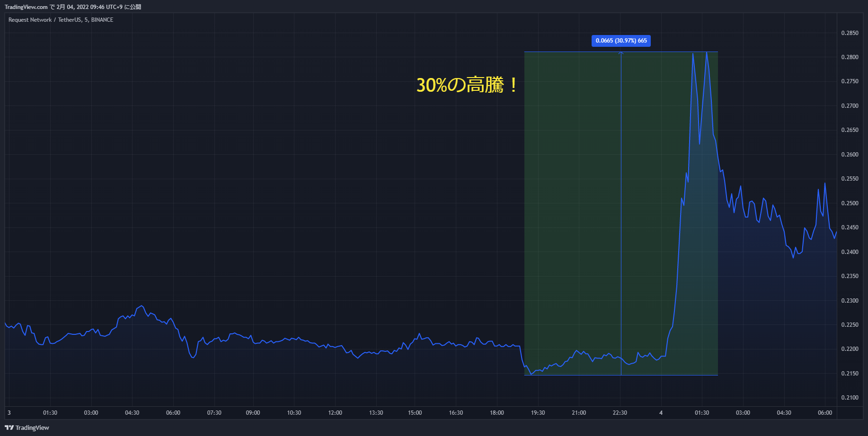Click the 06:00 label right of date label 4
This screenshot has height=436, width=868.
tap(825, 413)
